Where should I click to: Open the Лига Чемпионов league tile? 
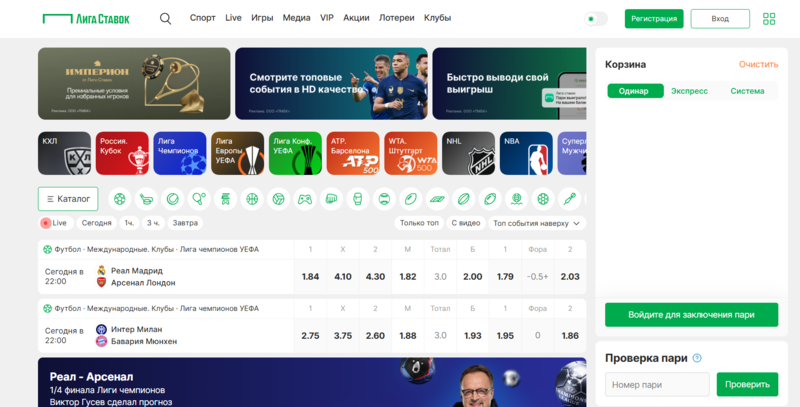tap(180, 154)
